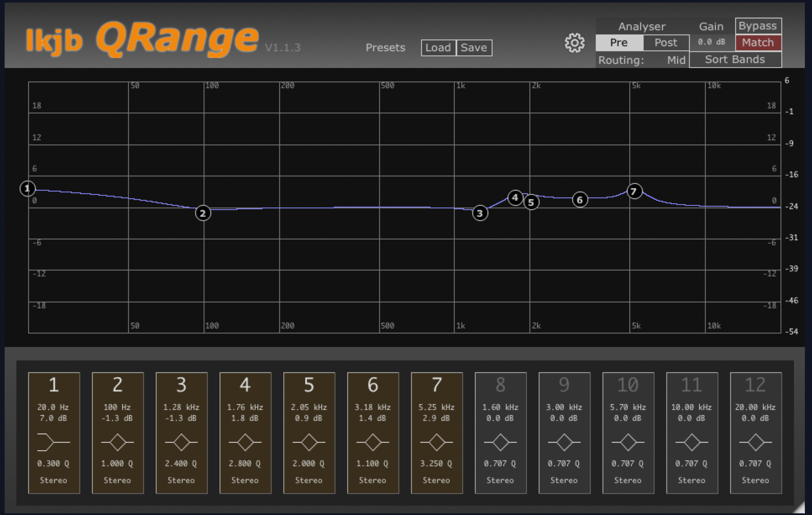Image resolution: width=812 pixels, height=515 pixels.
Task: Click band 12 bell filter shape icon
Action: (756, 442)
